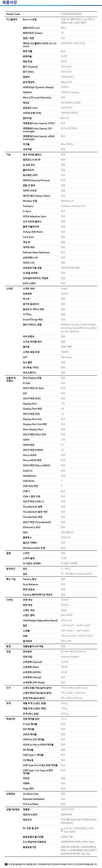Click the 음향 section label

tap(8, 553)
